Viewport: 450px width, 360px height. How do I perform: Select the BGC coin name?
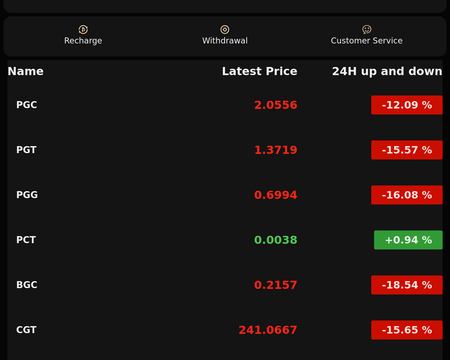pyautogui.click(x=27, y=285)
